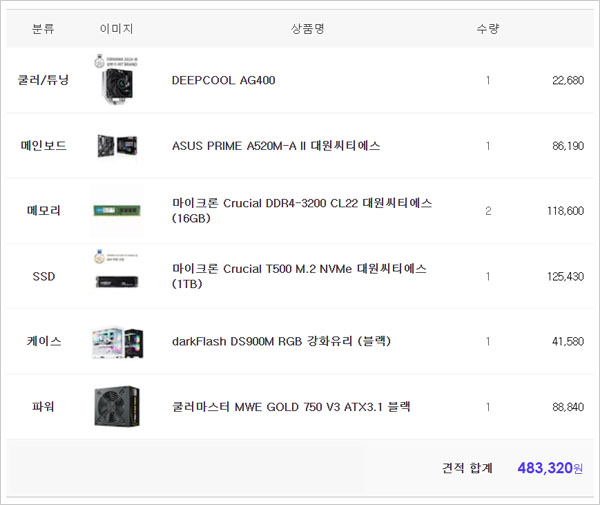600x505 pixels.
Task: Open the ASUS PRIME A520M-A II motherboard image
Action: (117, 146)
